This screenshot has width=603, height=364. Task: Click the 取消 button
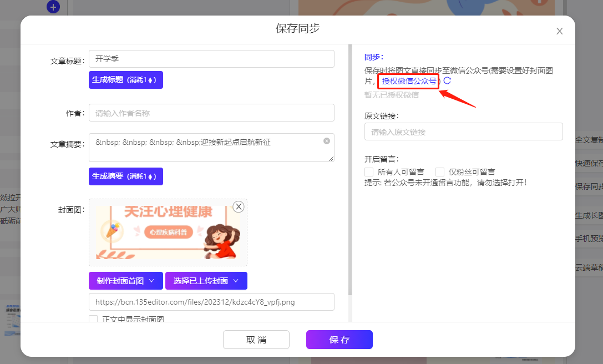pos(256,340)
